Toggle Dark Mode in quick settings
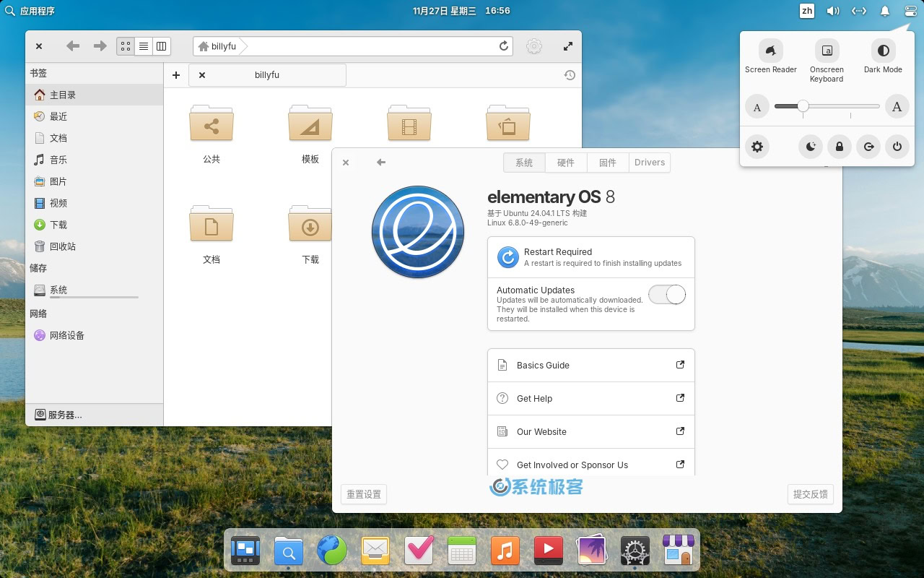The height and width of the screenshot is (578, 924). (x=883, y=51)
